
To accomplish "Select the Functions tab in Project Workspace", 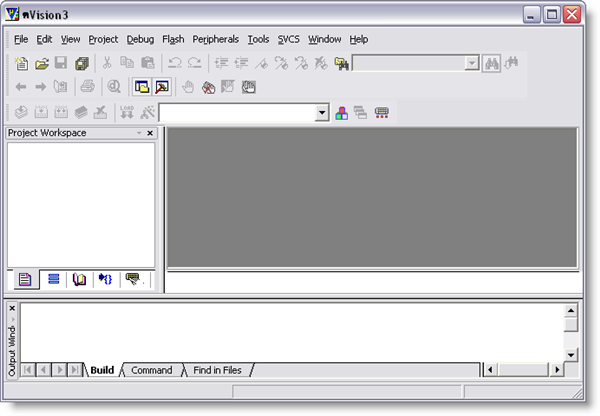I will tap(105, 279).
